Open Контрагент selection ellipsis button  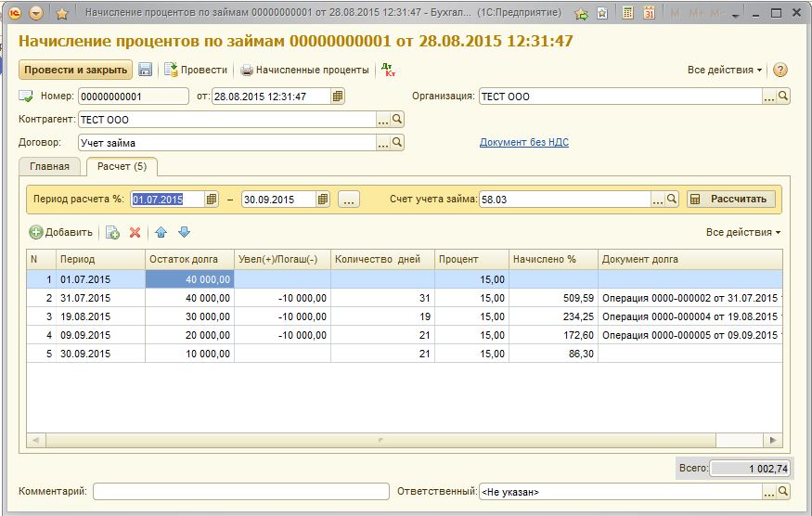tap(382, 120)
